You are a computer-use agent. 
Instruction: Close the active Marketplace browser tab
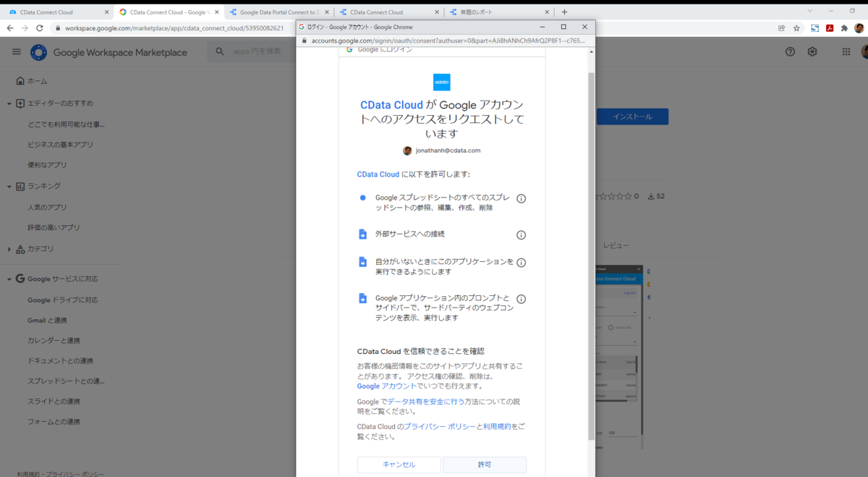(x=216, y=12)
